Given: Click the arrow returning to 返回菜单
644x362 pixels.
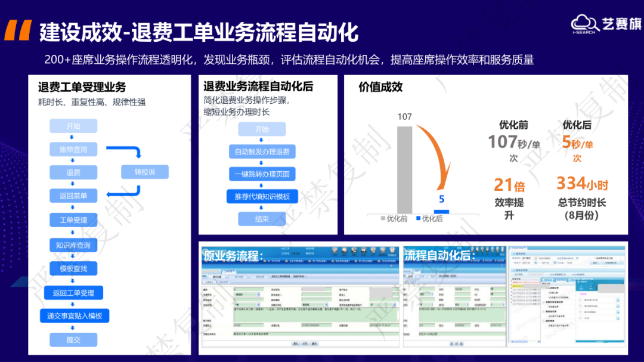Looking at the screenshot, I should [x=122, y=192].
